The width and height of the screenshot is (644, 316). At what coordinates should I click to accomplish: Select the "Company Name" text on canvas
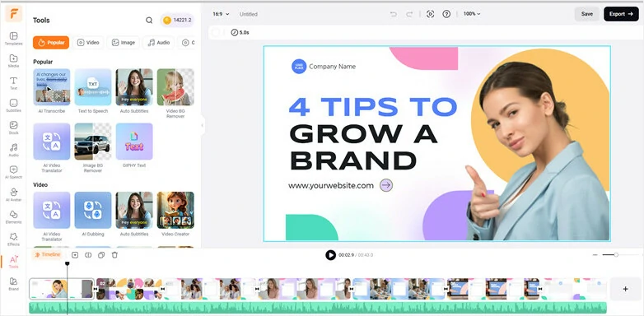click(x=332, y=67)
